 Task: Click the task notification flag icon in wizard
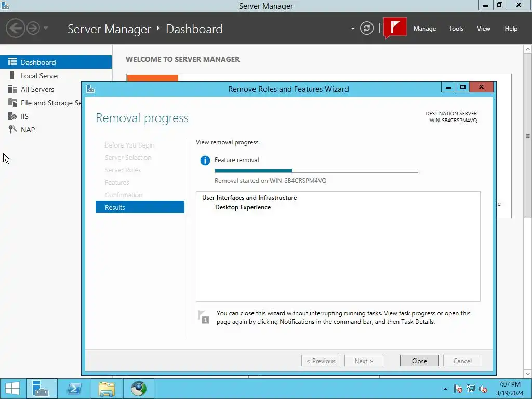click(204, 316)
